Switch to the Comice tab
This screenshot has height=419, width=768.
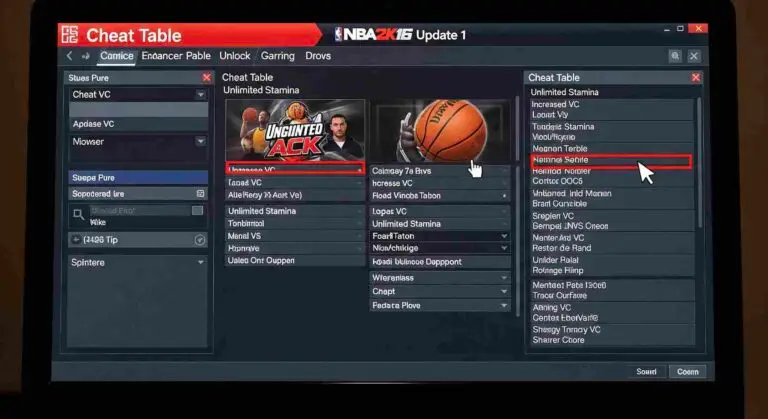117,56
